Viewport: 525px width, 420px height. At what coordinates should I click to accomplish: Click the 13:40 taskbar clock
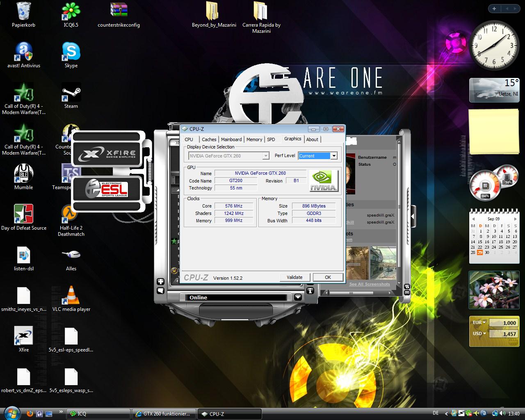tap(514, 413)
